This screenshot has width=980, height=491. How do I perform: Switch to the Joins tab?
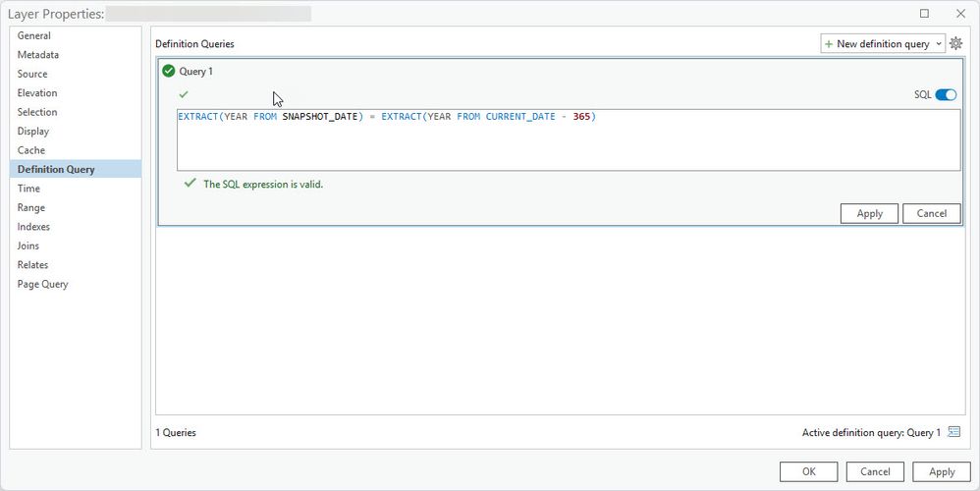[x=75, y=245]
